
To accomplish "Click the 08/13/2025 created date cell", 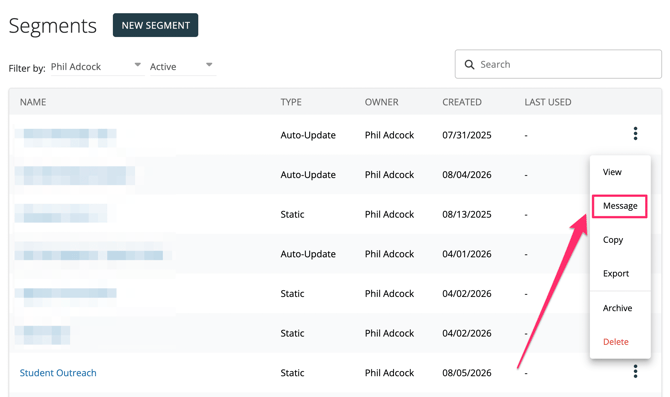I will (x=467, y=215).
